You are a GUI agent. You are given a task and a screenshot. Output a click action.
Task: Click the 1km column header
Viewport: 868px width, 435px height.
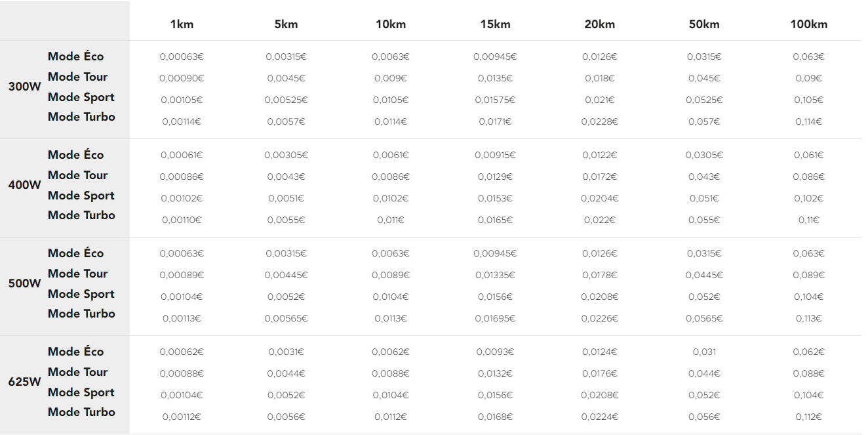(182, 24)
